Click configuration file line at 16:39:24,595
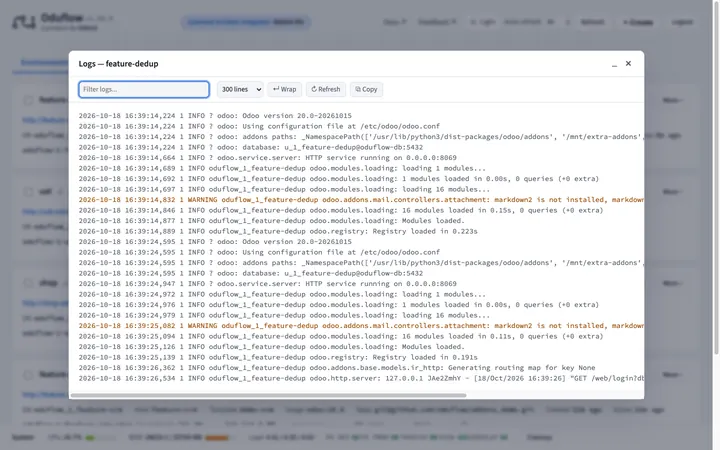The image size is (720, 450). click(259, 252)
